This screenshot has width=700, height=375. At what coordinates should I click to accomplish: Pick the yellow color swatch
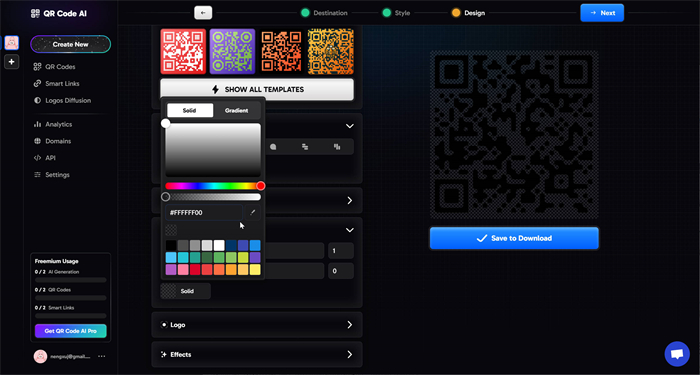tap(255, 270)
